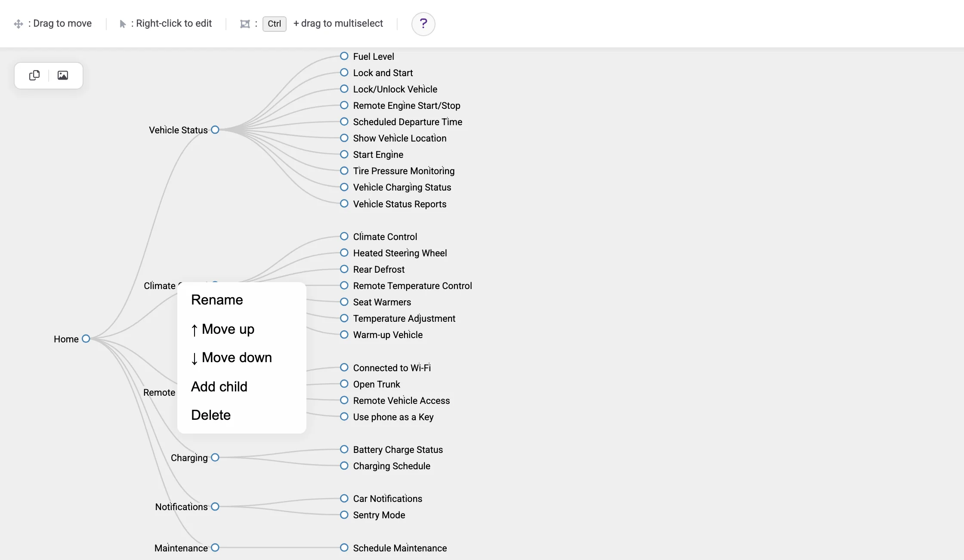This screenshot has height=560, width=964.
Task: Click the partially hidden Remote node label
Action: (x=159, y=392)
